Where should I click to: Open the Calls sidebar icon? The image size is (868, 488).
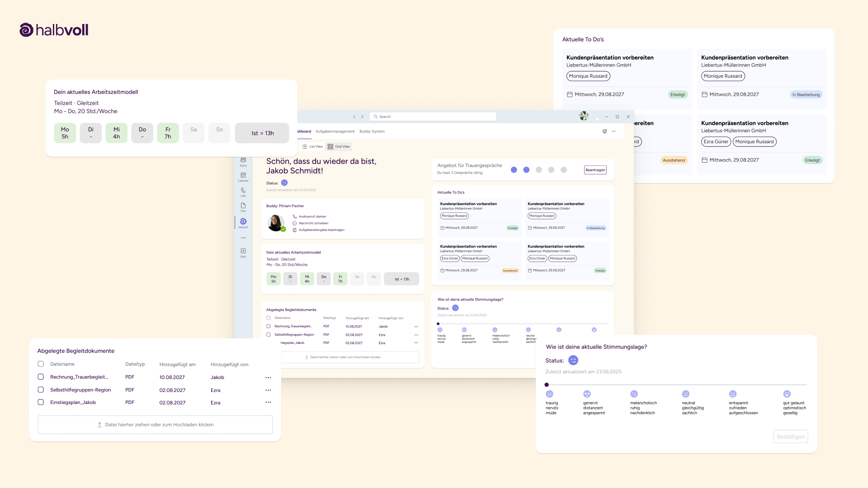[x=243, y=191]
